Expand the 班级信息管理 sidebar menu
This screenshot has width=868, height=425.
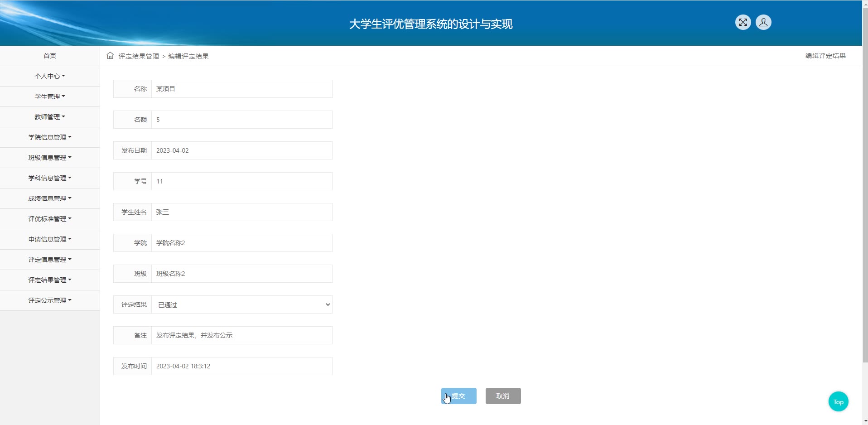click(50, 158)
